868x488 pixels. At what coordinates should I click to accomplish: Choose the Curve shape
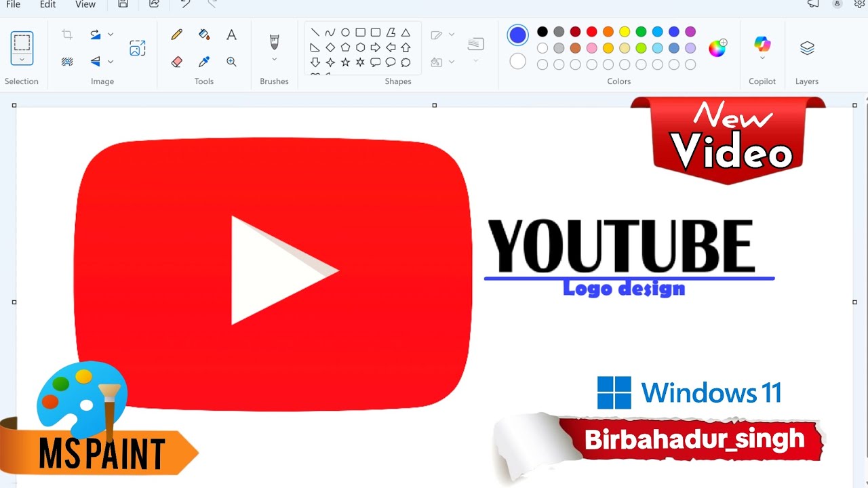point(330,33)
